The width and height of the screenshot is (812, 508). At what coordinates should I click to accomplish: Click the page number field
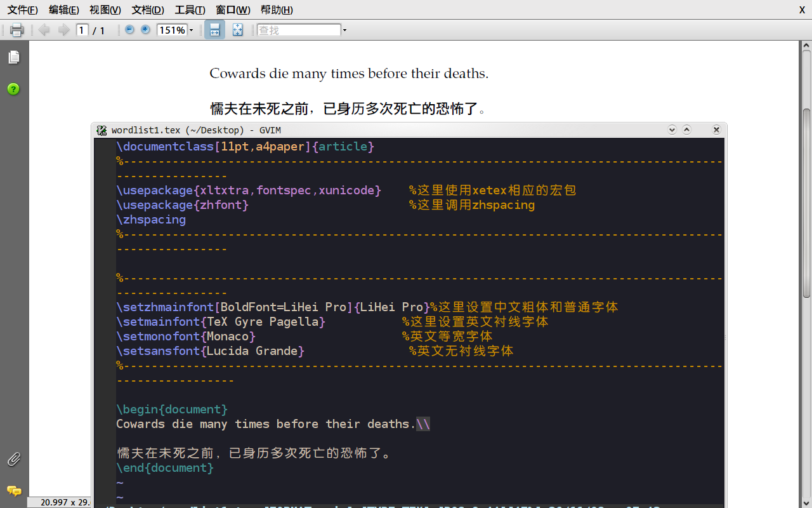tap(82, 30)
